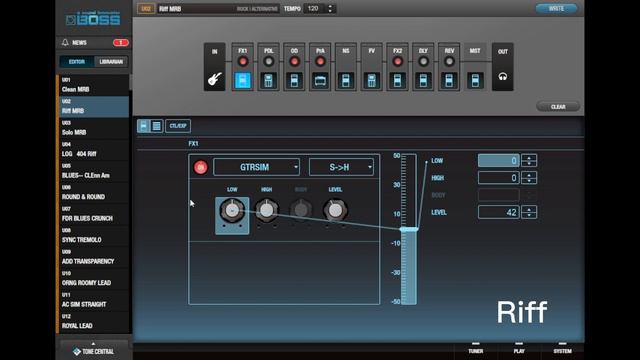Open the S->H simulation type dropdown
The width and height of the screenshot is (640, 360).
click(341, 167)
